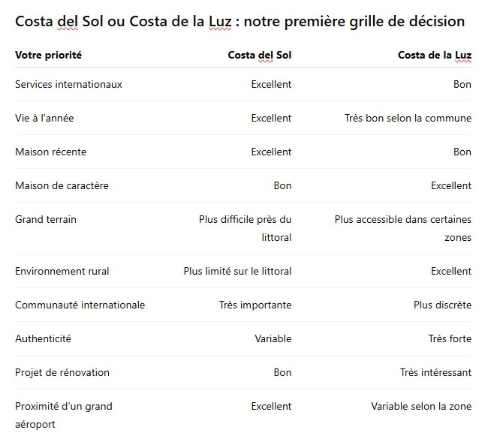
Task: Click the 'Communauté internationale' cell
Action: (x=80, y=305)
